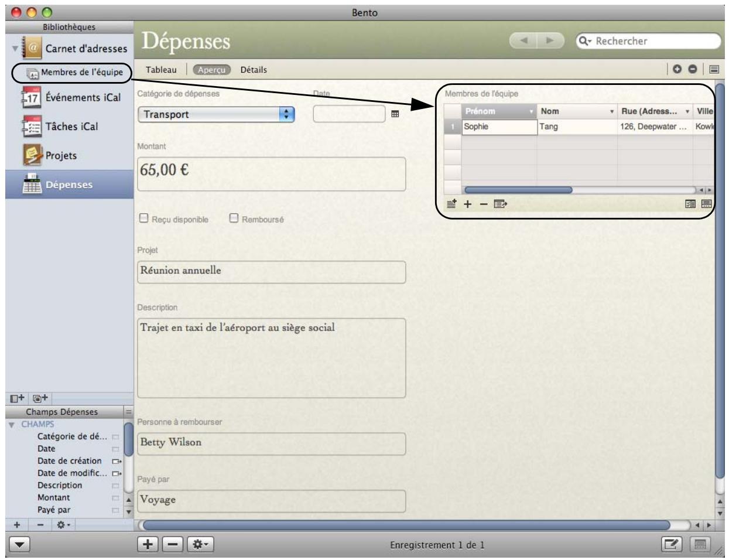729x560 pixels.
Task: Go to previous record with back arrow
Action: [523, 40]
